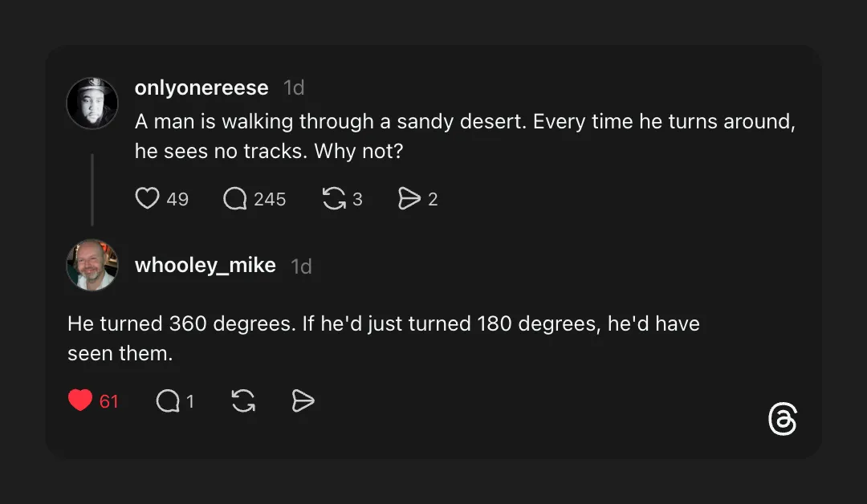
Task: Open comments on the onlyonereese post
Action: click(x=235, y=198)
